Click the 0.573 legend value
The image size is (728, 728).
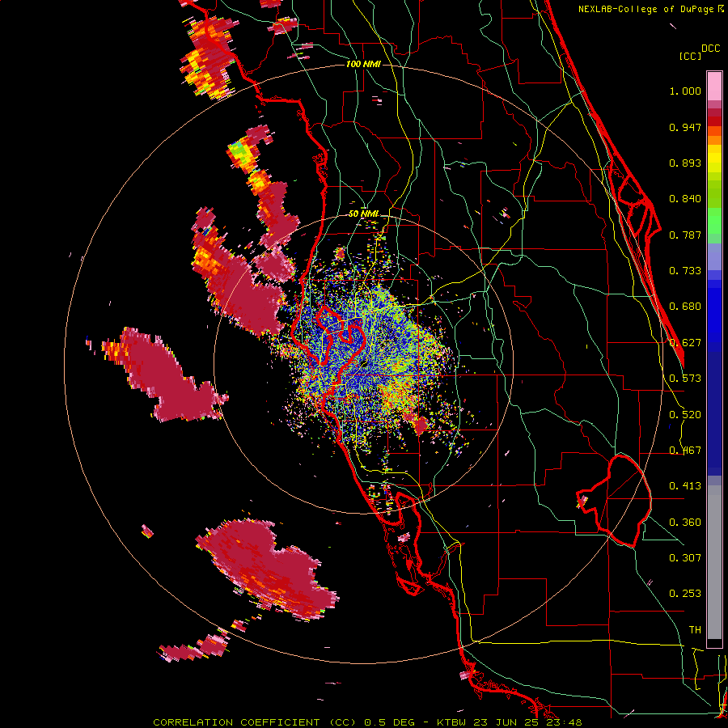point(685,379)
